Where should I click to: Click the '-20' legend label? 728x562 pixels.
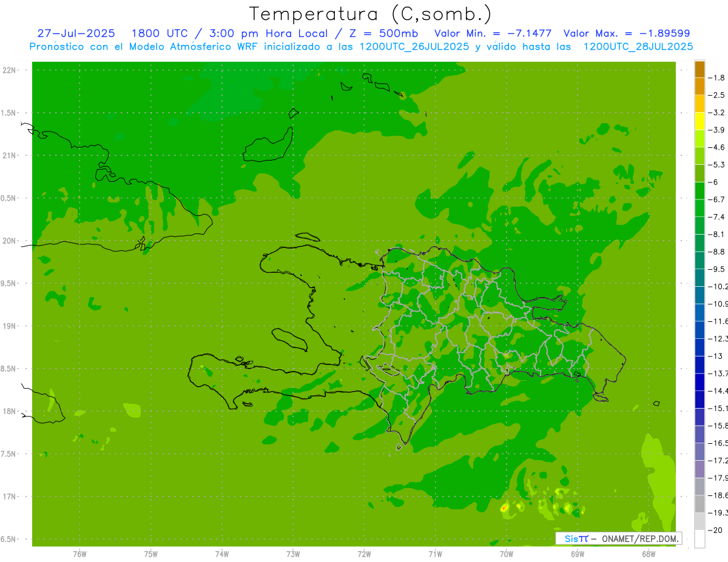[x=716, y=530]
